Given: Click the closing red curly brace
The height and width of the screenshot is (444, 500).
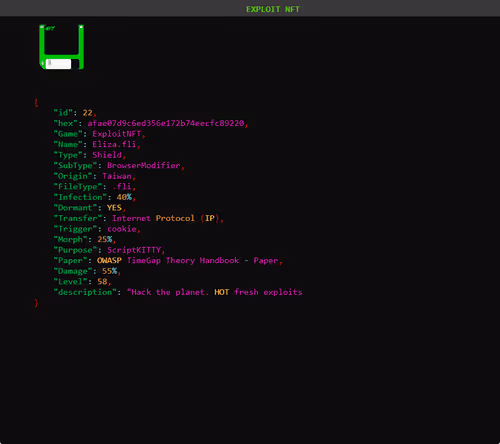Looking at the screenshot, I should point(36,303).
